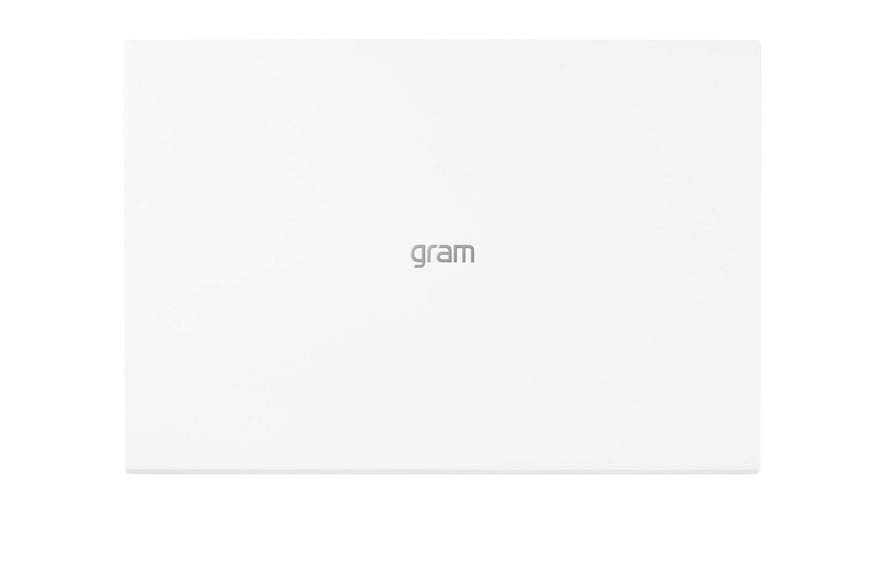Click the blank background above the laptop
Viewport: 886px width, 588px height.
point(443,19)
